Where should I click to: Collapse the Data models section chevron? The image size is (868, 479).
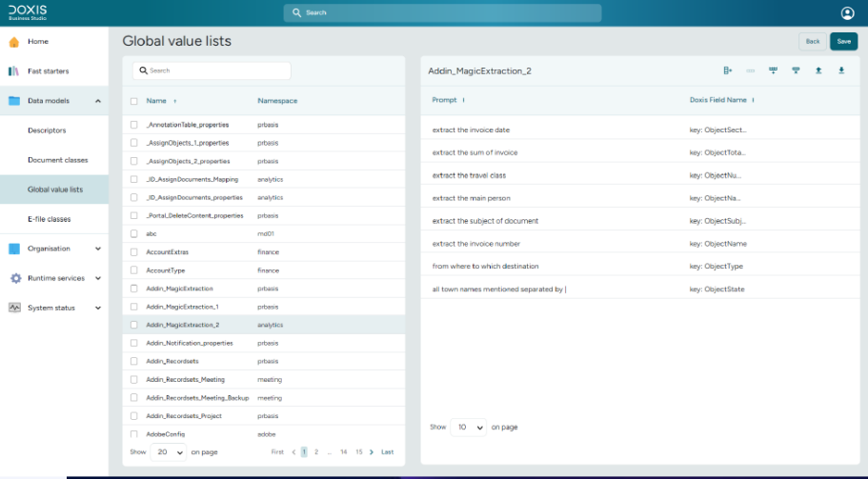coord(98,101)
